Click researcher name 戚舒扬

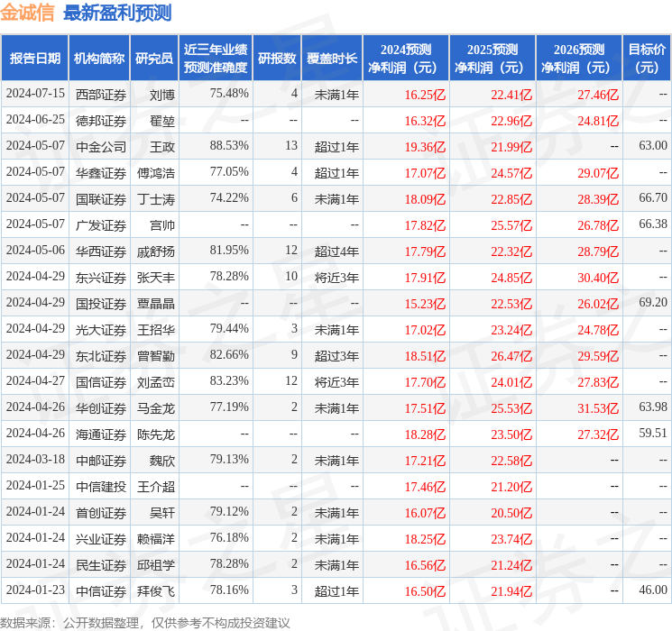point(156,251)
